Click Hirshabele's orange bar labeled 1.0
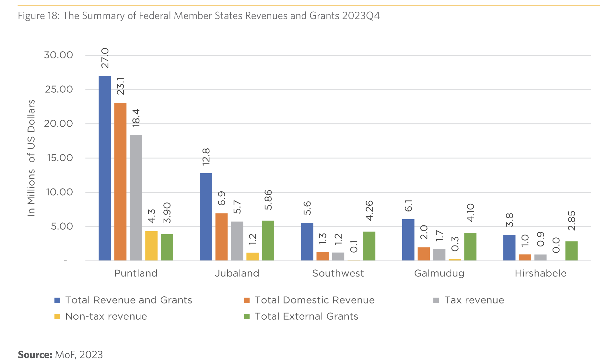Viewport: 610px width, 364px height. coord(525,257)
